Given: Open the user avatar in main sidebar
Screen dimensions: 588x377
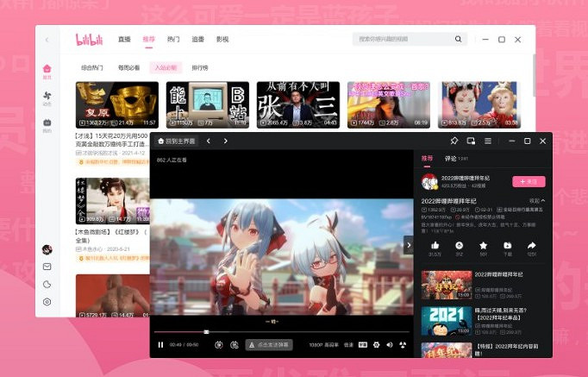Looking at the screenshot, I should [x=47, y=249].
